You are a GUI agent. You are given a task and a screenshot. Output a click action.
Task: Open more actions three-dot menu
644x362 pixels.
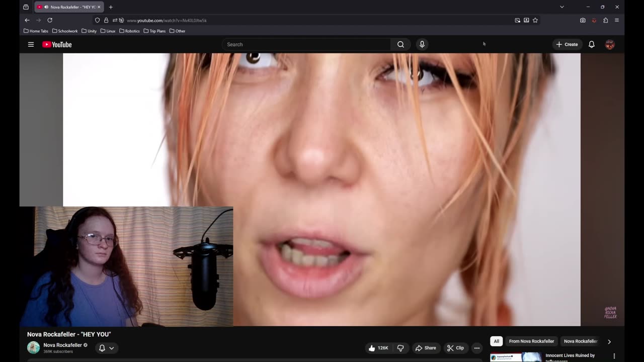tap(477, 348)
